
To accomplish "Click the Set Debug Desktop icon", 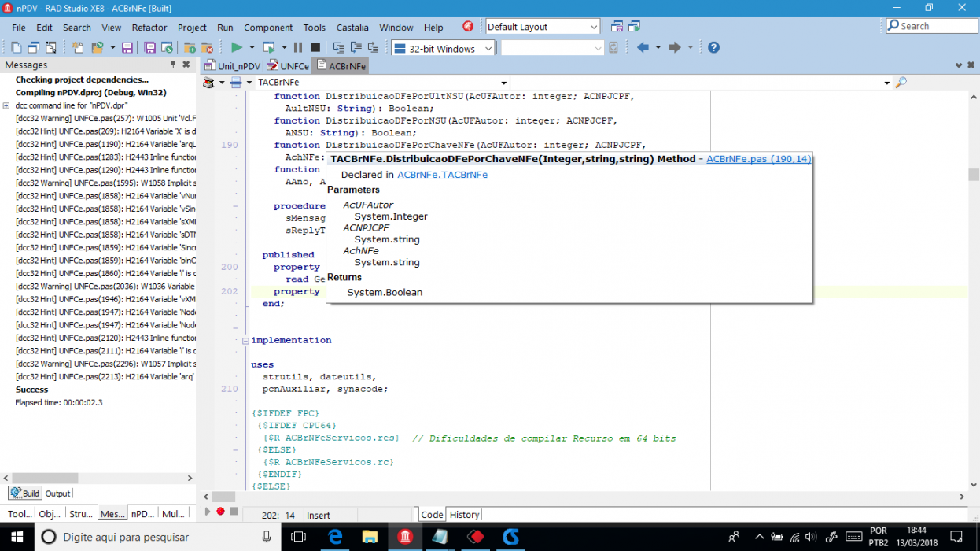I will (633, 27).
